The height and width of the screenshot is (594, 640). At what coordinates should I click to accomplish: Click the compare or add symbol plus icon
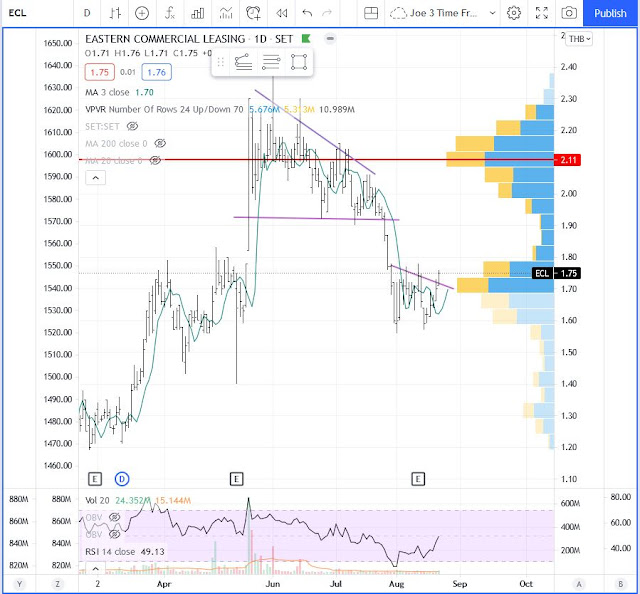pyautogui.click(x=142, y=13)
